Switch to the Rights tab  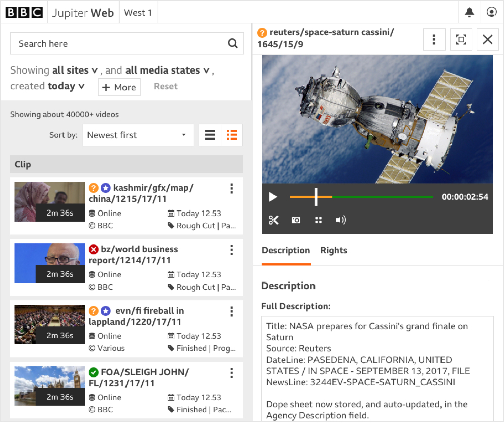point(333,250)
